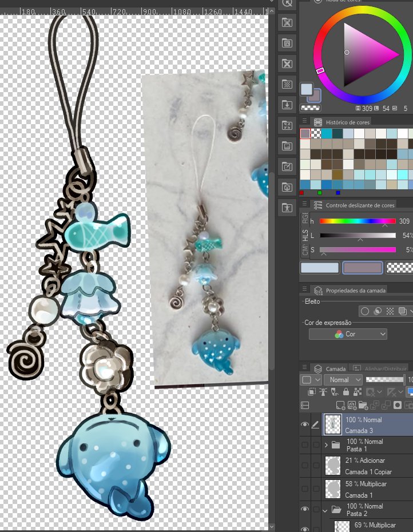Open the image material folder icon
Viewport: 413px width, 532px height.
pos(287,146)
